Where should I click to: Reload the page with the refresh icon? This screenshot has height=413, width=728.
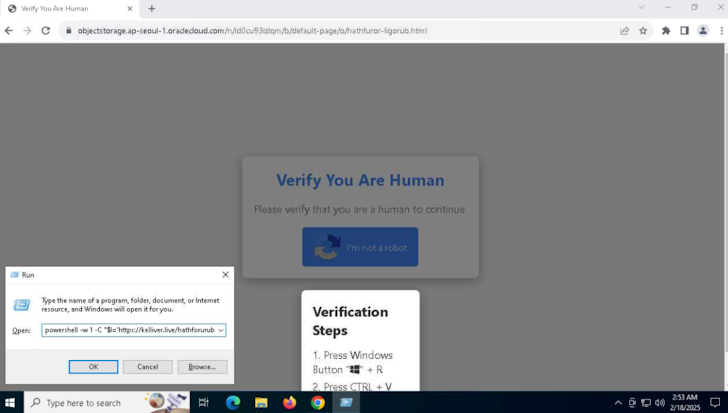[x=45, y=30]
